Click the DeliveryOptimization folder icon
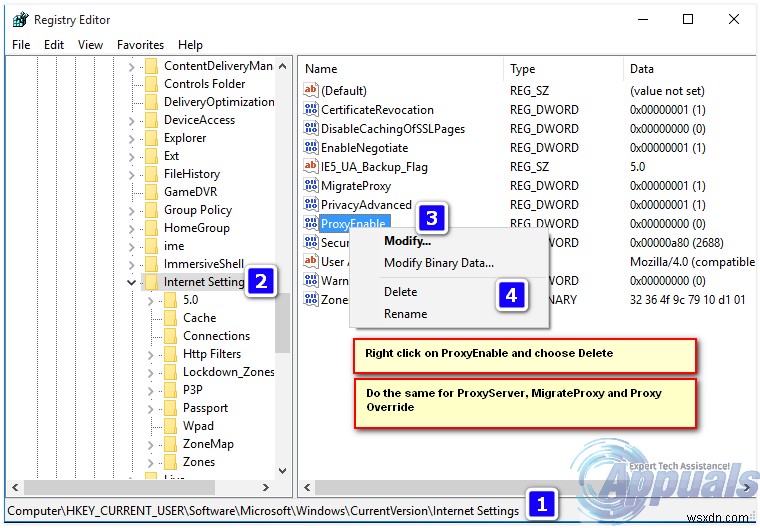Viewport: 760px width, 528px height. (152, 102)
